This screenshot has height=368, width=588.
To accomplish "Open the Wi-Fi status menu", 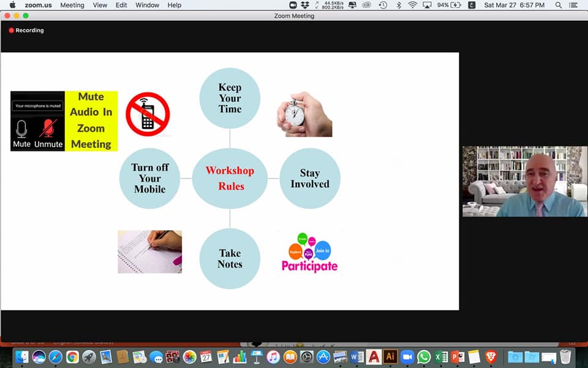I will coord(412,5).
